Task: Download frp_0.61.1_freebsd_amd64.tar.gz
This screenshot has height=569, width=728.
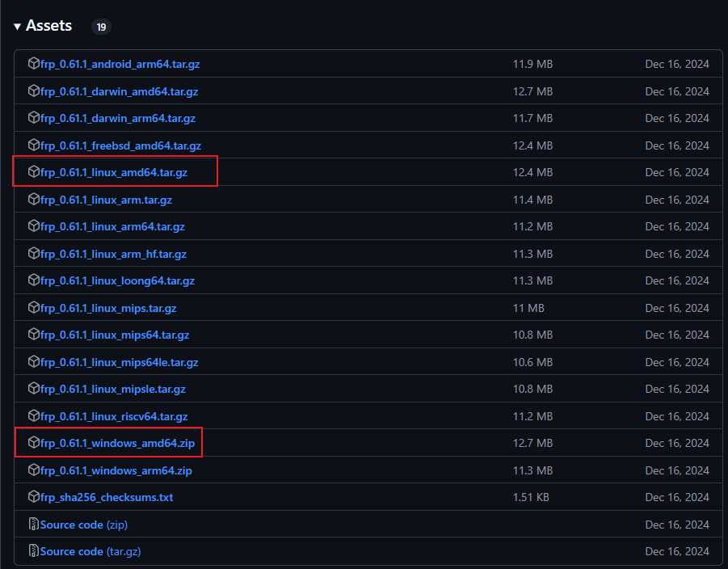Action: [x=120, y=145]
